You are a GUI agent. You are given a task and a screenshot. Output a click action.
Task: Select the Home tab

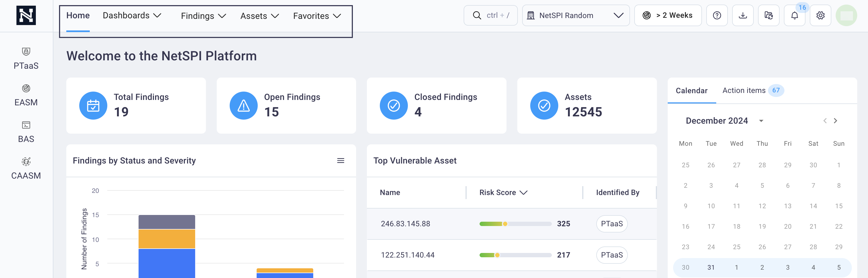[x=78, y=15]
